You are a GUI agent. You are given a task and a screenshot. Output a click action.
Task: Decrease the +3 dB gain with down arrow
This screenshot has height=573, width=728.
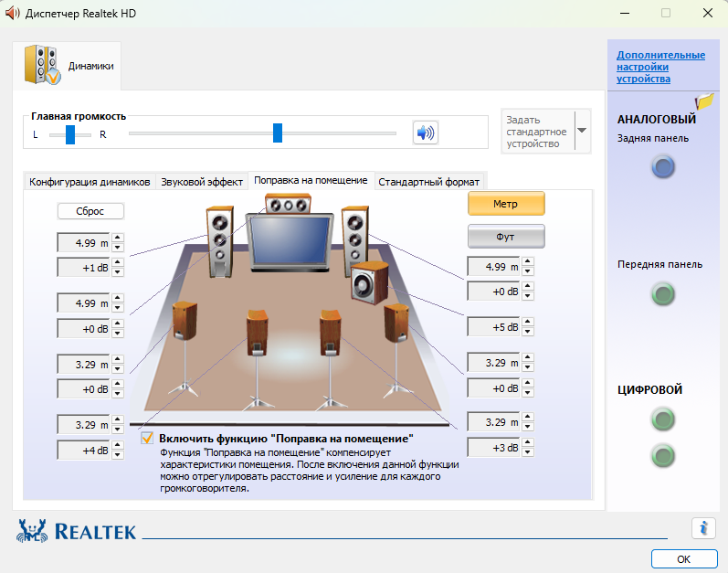coord(528,452)
